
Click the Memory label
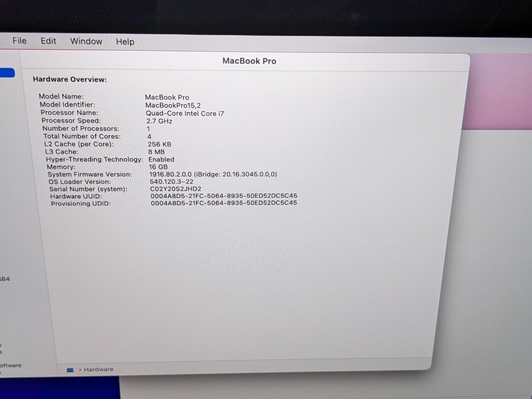(61, 167)
